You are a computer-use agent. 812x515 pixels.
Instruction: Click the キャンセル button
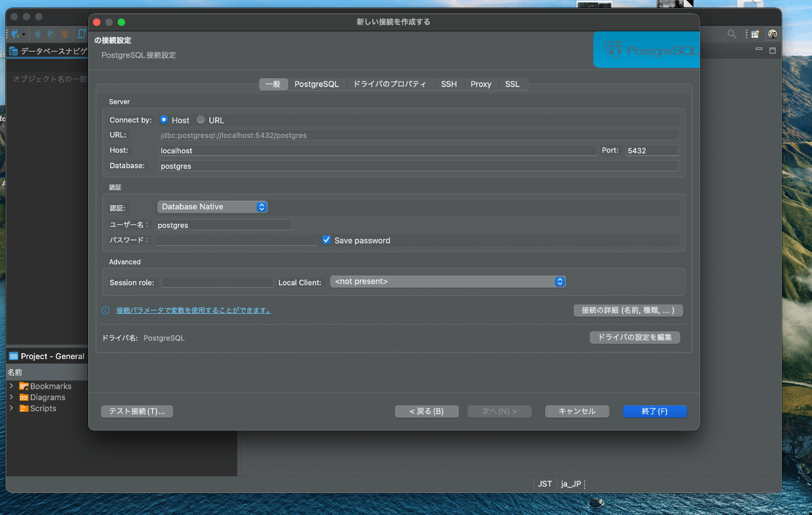click(577, 411)
